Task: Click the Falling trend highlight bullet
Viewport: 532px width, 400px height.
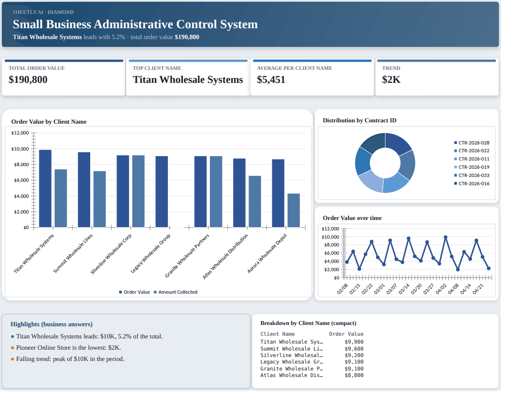Action: click(x=68, y=359)
